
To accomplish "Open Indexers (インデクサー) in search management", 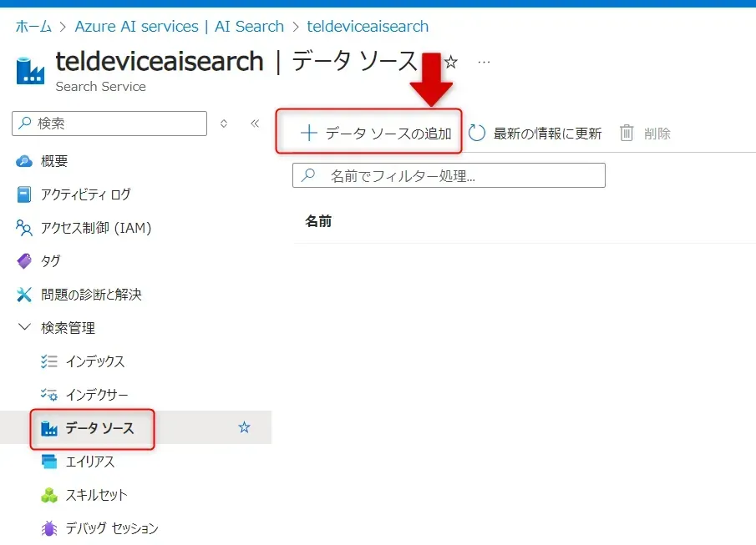I will point(96,395).
